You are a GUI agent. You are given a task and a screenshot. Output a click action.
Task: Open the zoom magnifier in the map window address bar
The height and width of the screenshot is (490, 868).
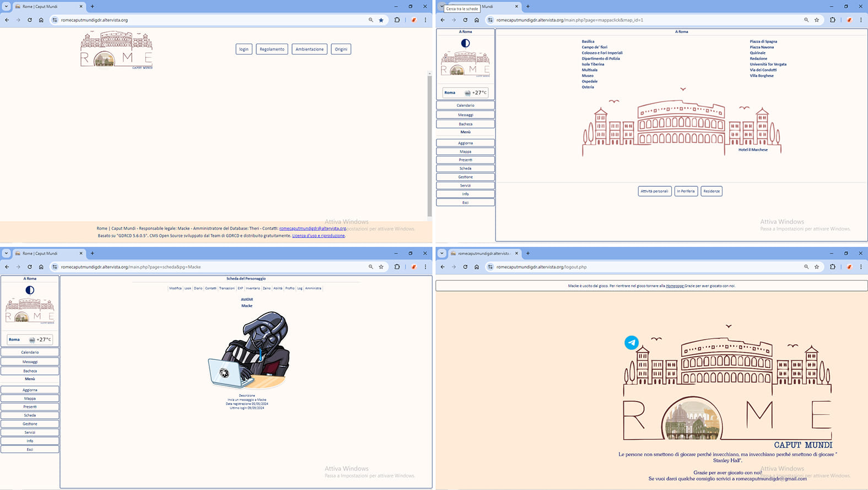(x=806, y=20)
